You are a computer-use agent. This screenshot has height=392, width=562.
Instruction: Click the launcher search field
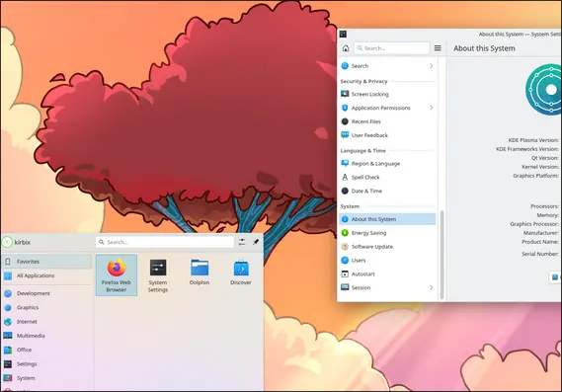coord(165,242)
